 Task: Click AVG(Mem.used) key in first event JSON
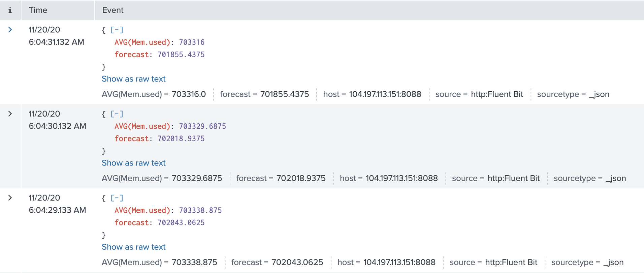point(142,42)
